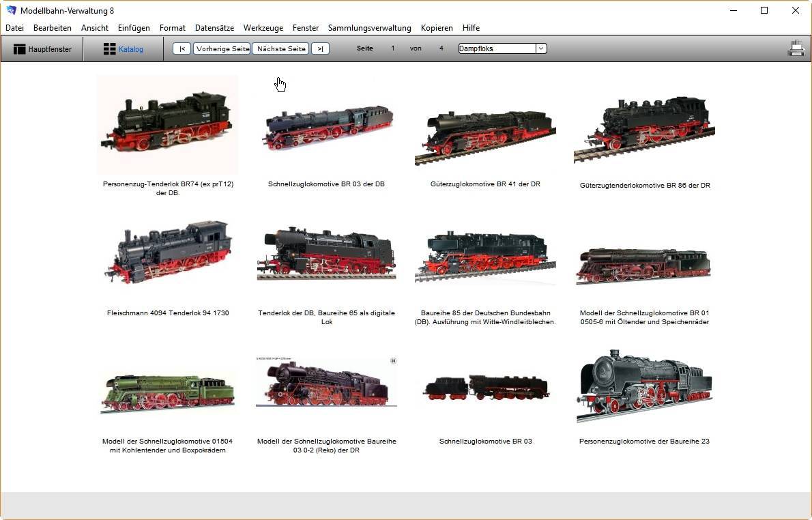
Task: Go to Vorherige Seite
Action: (222, 48)
